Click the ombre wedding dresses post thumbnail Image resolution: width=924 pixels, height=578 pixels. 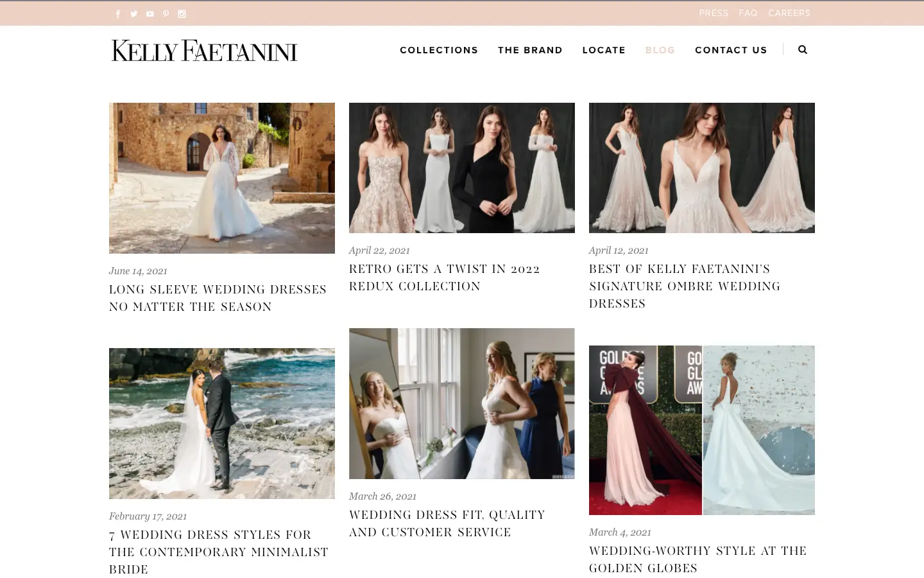coord(701,168)
